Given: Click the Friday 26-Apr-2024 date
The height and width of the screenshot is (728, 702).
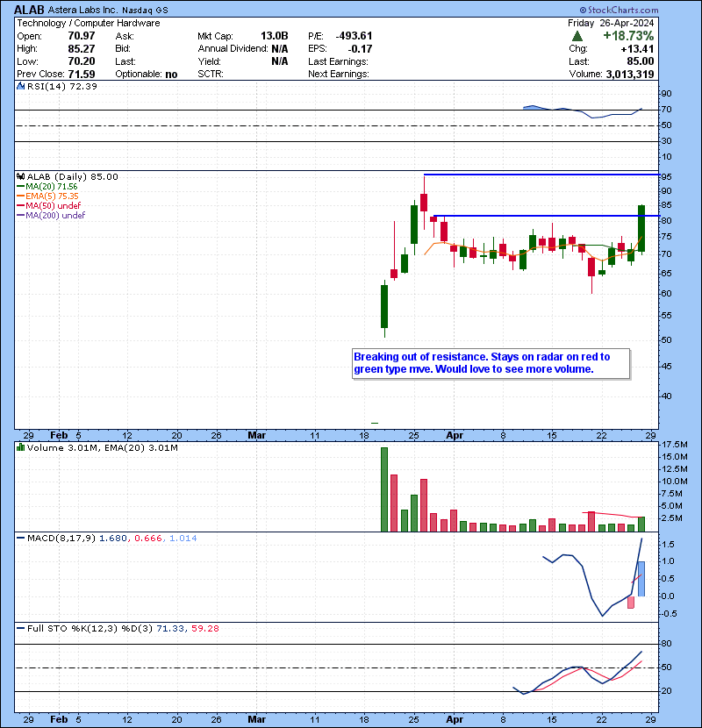Looking at the screenshot, I should [611, 23].
